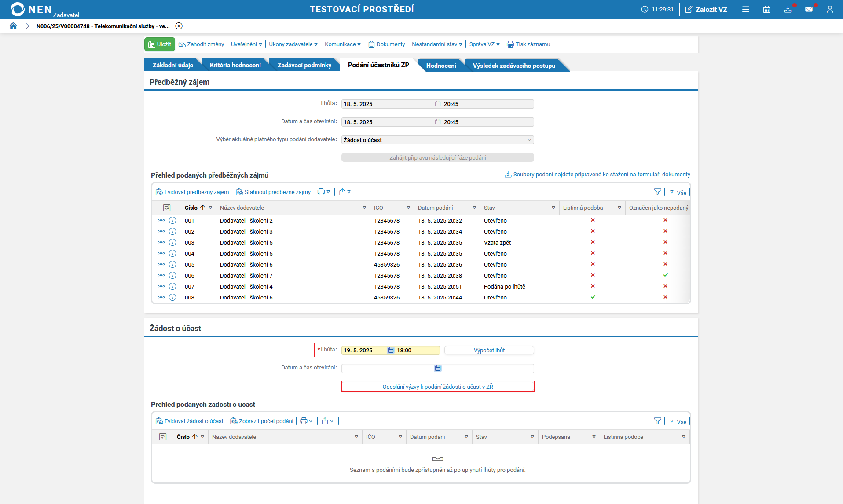Open three-dot menu for row 001

click(161, 220)
